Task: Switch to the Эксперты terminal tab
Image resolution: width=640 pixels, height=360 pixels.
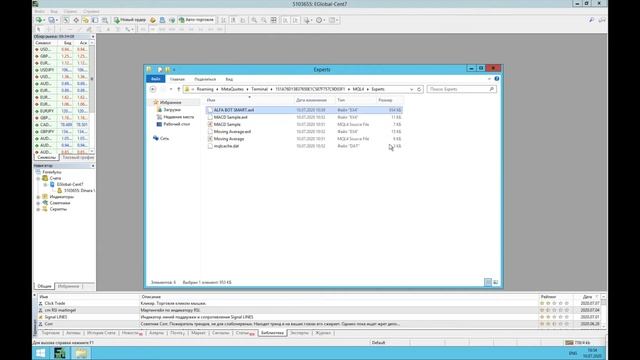Action: 299,333
